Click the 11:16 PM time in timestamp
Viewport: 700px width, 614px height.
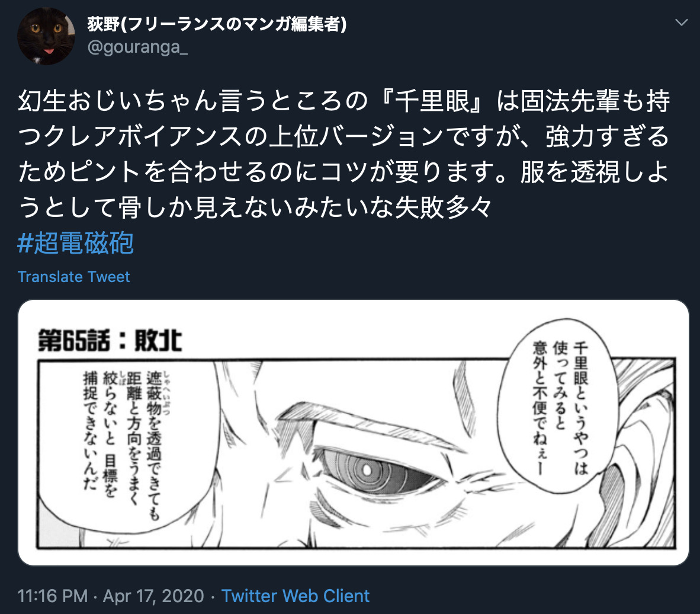coord(53,596)
